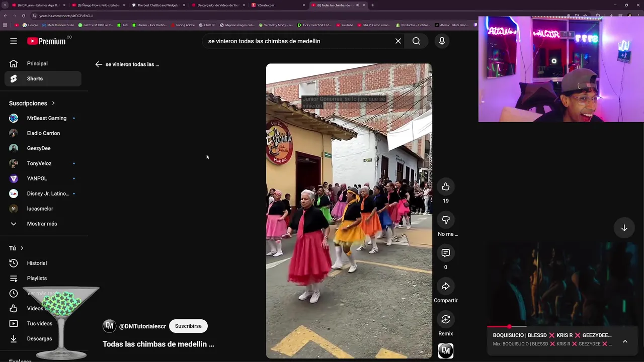Expand the Tú section chevron
This screenshot has width=644, height=362.
click(x=22, y=248)
